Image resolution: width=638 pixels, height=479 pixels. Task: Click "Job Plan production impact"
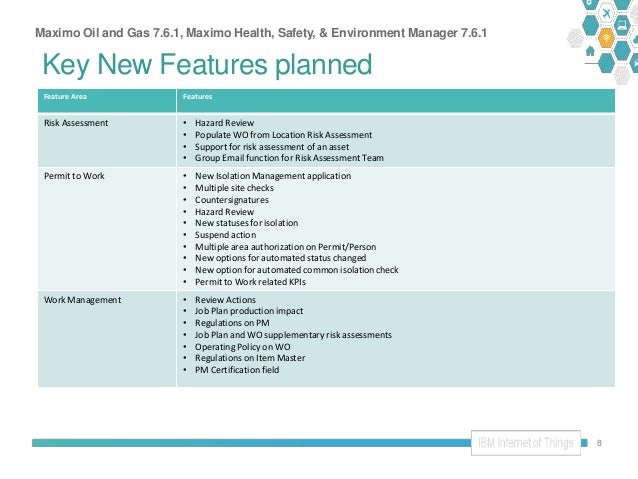pyautogui.click(x=249, y=311)
